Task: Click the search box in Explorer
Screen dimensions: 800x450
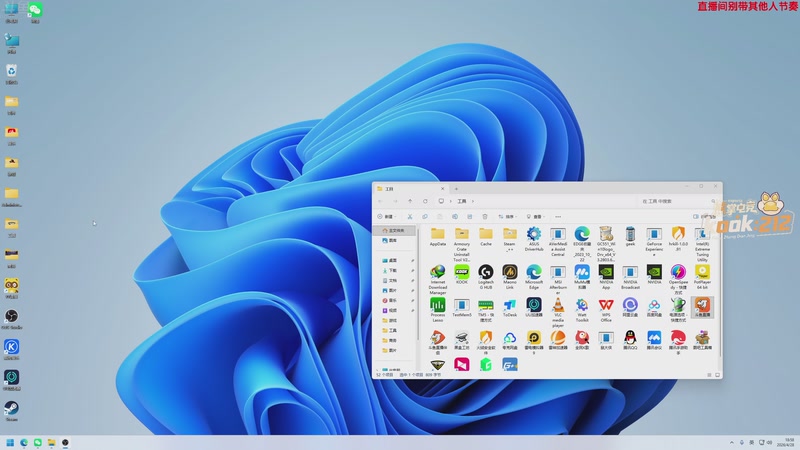Action: tap(679, 201)
